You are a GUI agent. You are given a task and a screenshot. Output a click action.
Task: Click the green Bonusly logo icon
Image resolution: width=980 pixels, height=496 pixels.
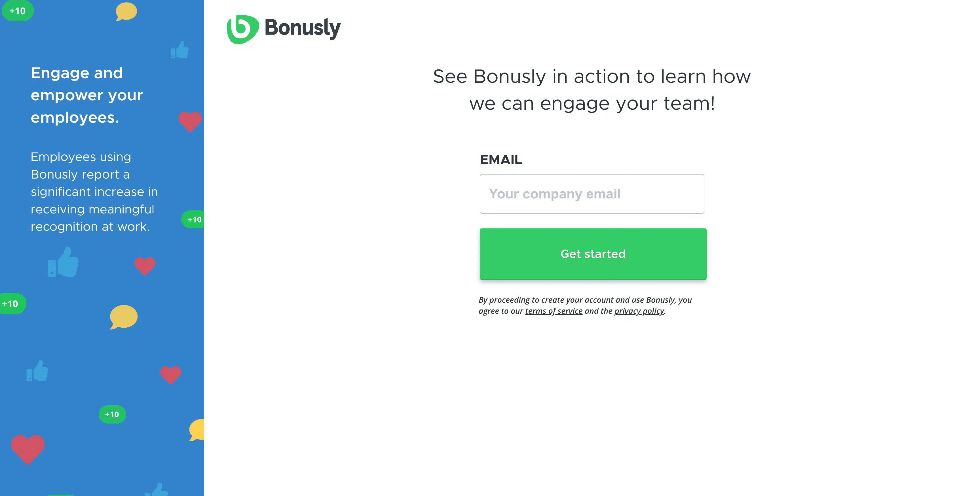[x=242, y=29]
